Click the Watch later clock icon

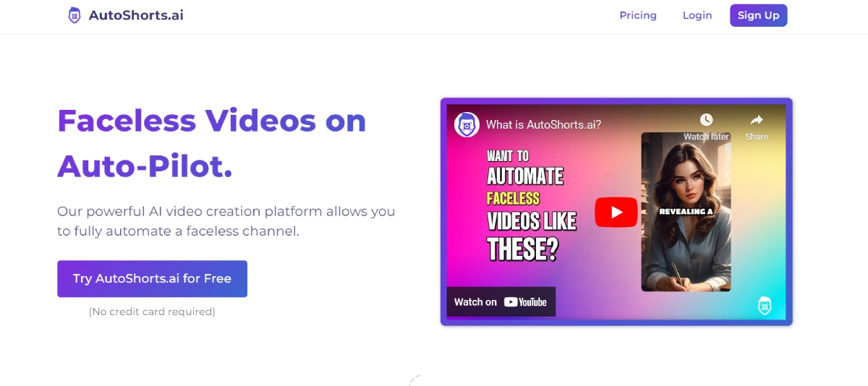pos(706,120)
